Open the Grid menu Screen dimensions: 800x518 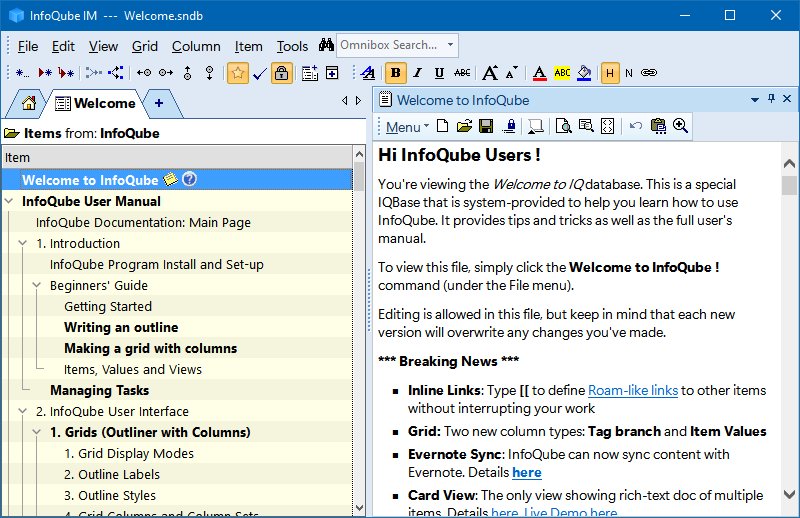click(x=145, y=46)
